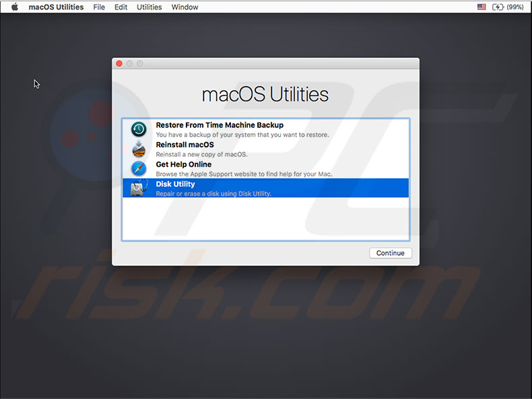The height and width of the screenshot is (399, 532).
Task: Click 'You have a backup of your system' description
Action: pos(242,135)
